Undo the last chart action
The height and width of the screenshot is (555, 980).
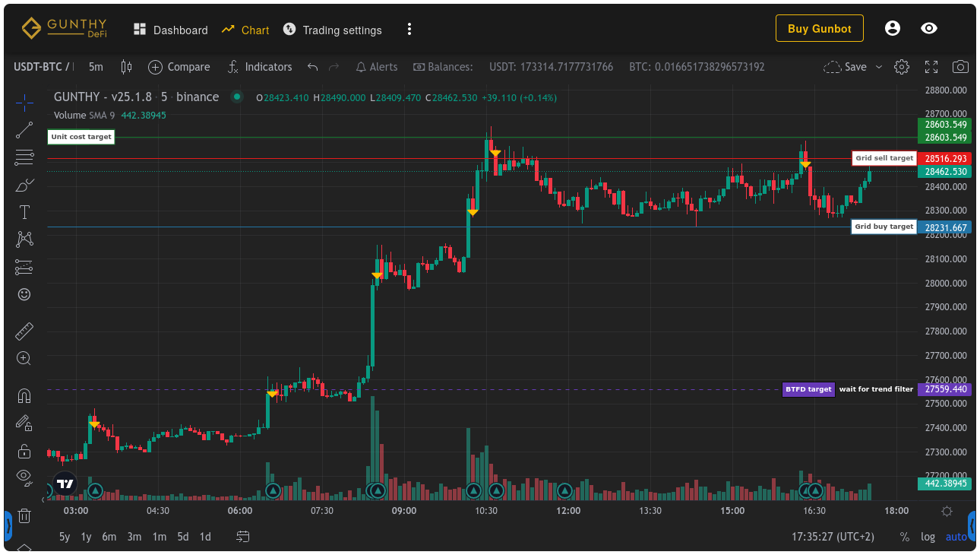312,67
